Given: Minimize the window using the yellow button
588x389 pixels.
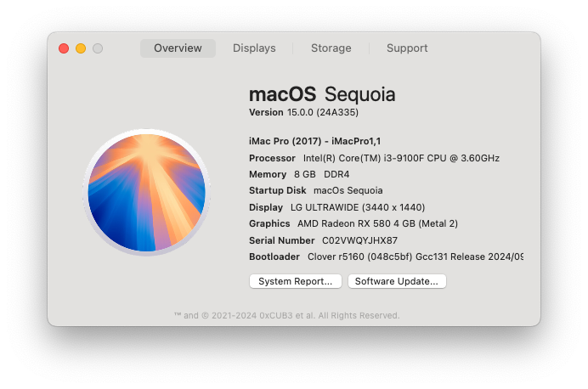Looking at the screenshot, I should 81,48.
